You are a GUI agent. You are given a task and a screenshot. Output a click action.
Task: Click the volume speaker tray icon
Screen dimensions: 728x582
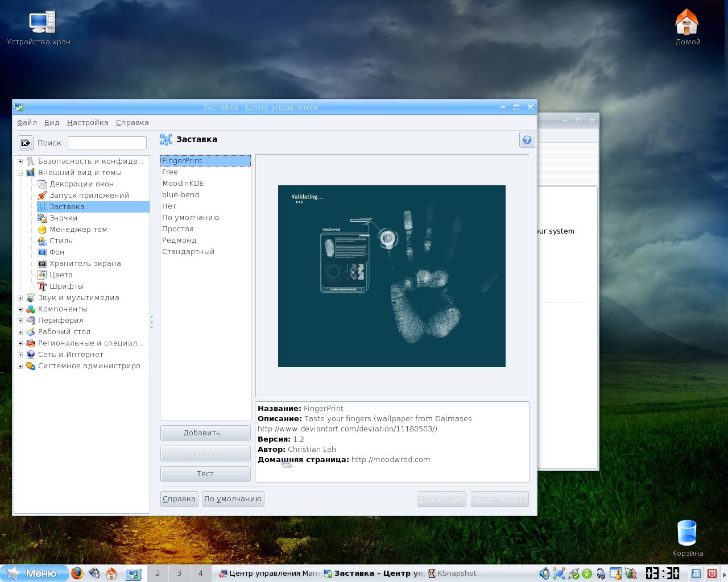(544, 573)
